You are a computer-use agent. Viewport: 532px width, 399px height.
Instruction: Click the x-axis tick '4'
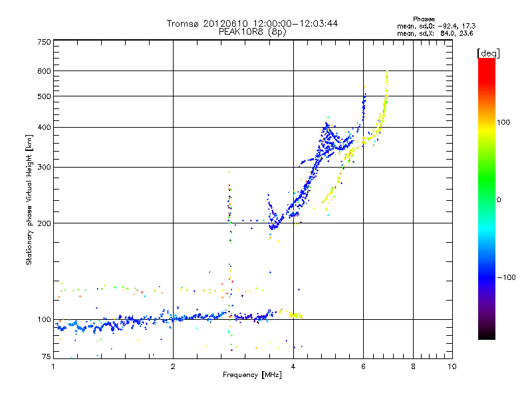click(293, 366)
